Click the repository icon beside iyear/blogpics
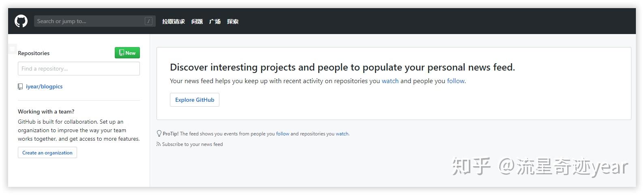This screenshot has width=644, height=195. pos(20,86)
